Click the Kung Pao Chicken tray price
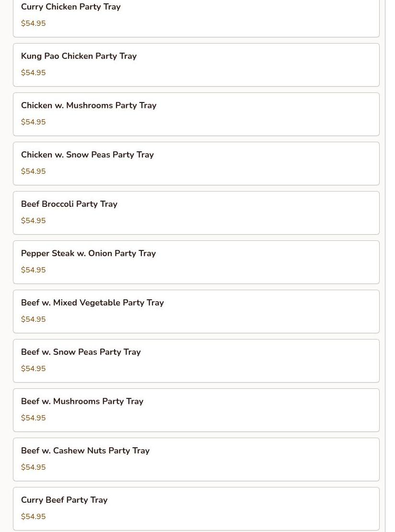Screen dimensions: 395x532 click(34, 73)
